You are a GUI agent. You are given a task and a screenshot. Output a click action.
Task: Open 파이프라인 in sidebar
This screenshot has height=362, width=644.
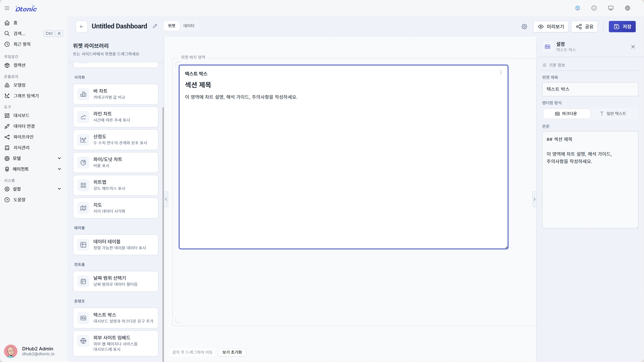(x=34, y=137)
